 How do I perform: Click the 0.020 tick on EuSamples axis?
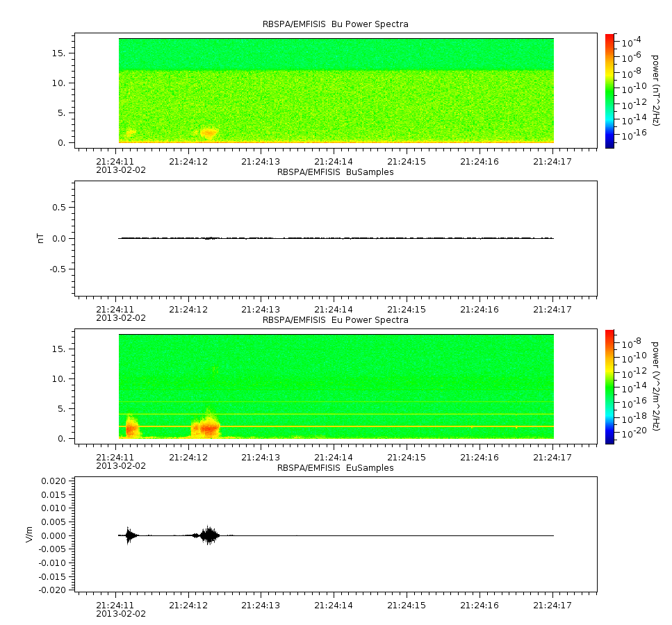click(x=54, y=481)
